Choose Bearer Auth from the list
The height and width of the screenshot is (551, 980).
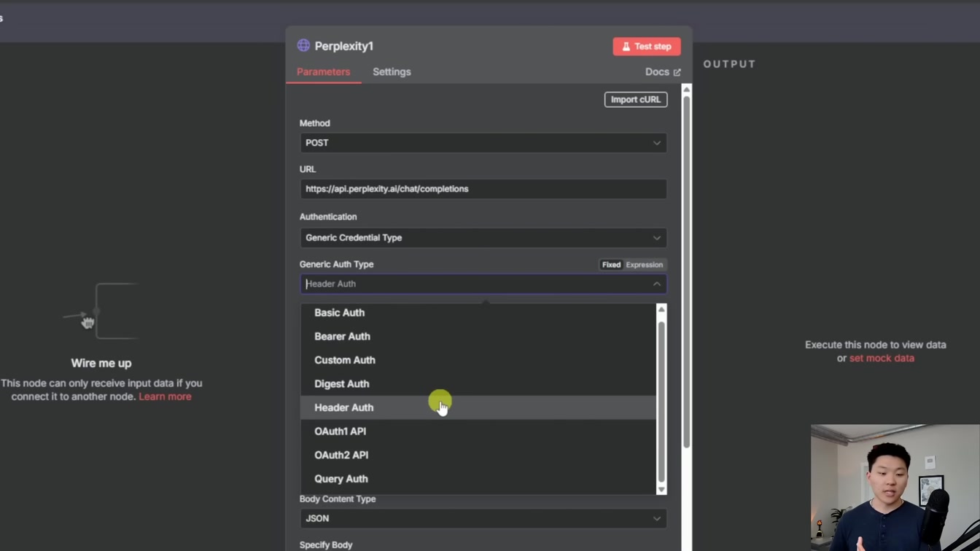pyautogui.click(x=478, y=337)
